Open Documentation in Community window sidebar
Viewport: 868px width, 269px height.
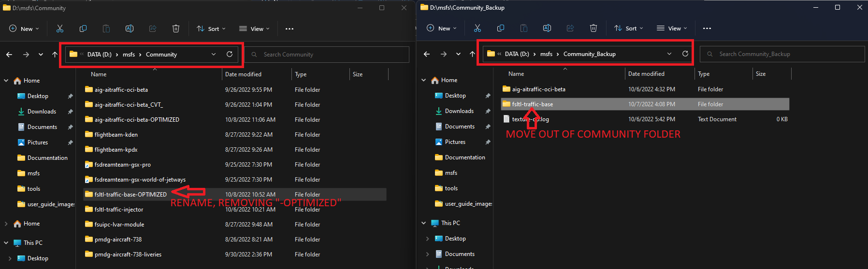(x=47, y=158)
